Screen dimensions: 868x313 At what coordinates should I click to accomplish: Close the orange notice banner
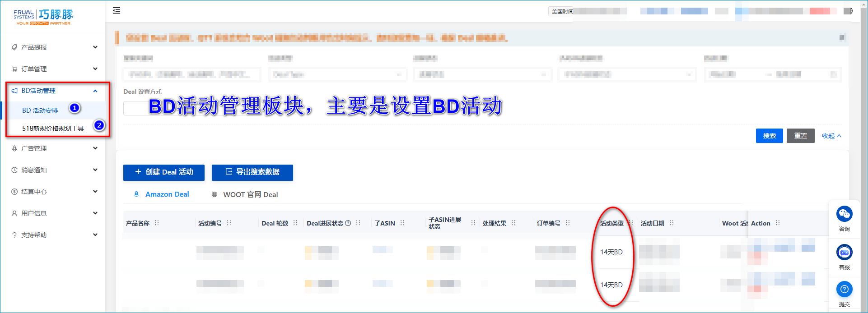[842, 37]
